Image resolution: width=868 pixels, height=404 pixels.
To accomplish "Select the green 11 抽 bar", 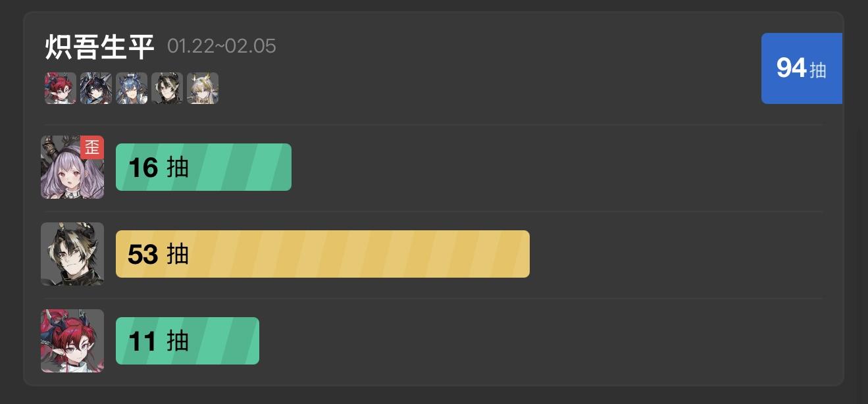I will pyautogui.click(x=188, y=341).
